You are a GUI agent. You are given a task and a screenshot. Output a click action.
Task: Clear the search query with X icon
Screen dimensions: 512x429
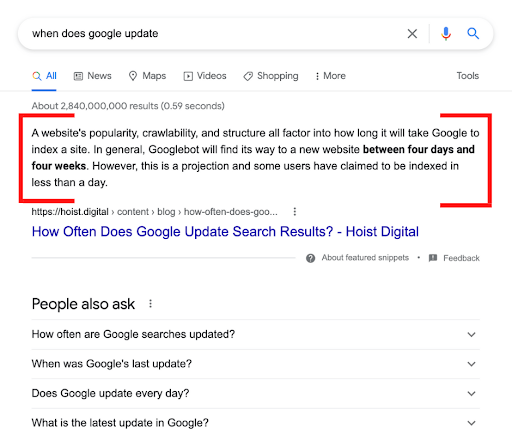pos(412,34)
